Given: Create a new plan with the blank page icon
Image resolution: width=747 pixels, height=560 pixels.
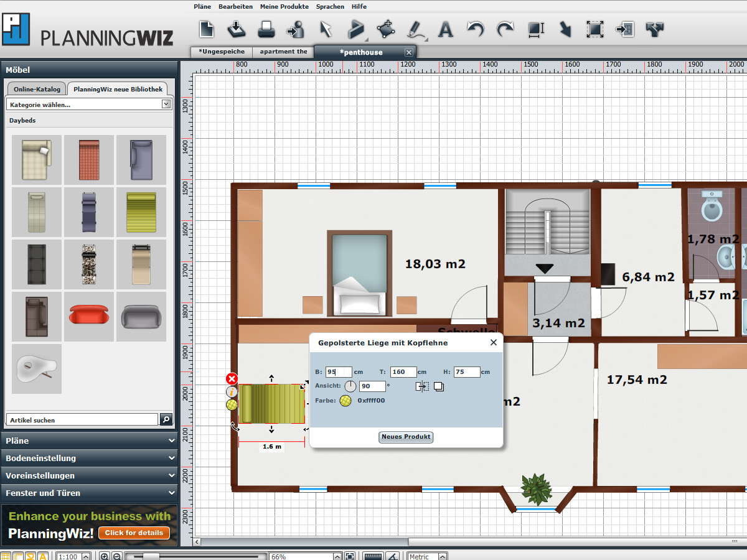Looking at the screenshot, I should [206, 29].
